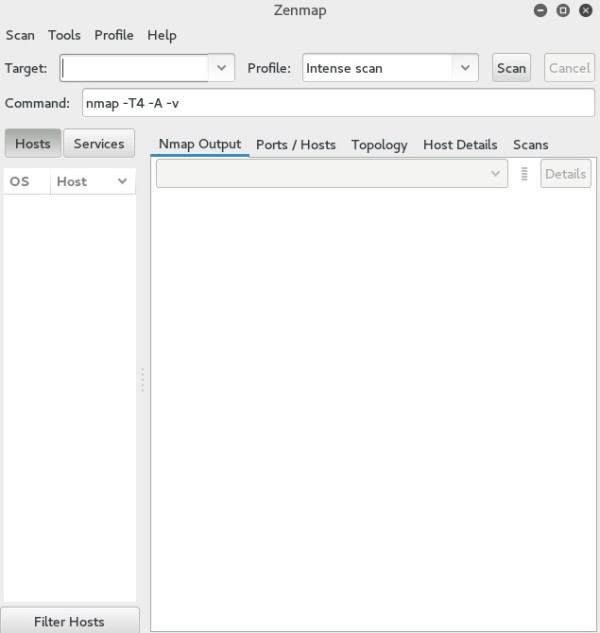Click the Target input field
The width and height of the screenshot is (600, 633).
[x=135, y=68]
